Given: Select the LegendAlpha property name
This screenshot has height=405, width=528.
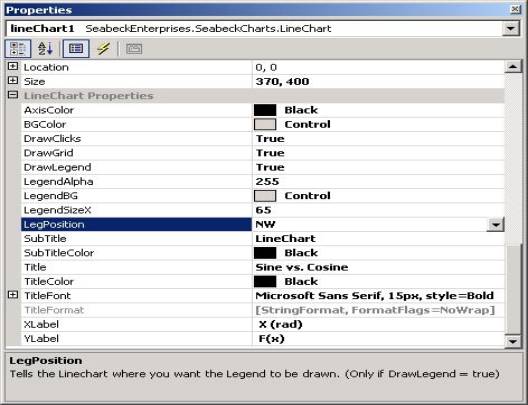Looking at the screenshot, I should click(x=59, y=181).
